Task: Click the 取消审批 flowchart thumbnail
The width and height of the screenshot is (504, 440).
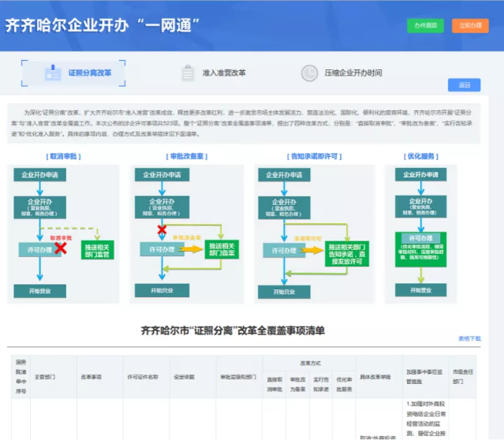Action: pos(64,229)
